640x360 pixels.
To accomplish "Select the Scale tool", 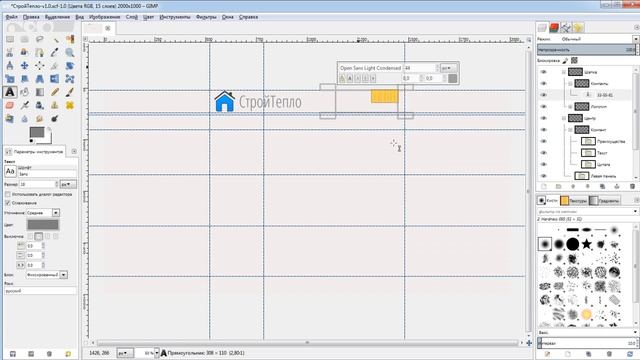I will point(10,79).
